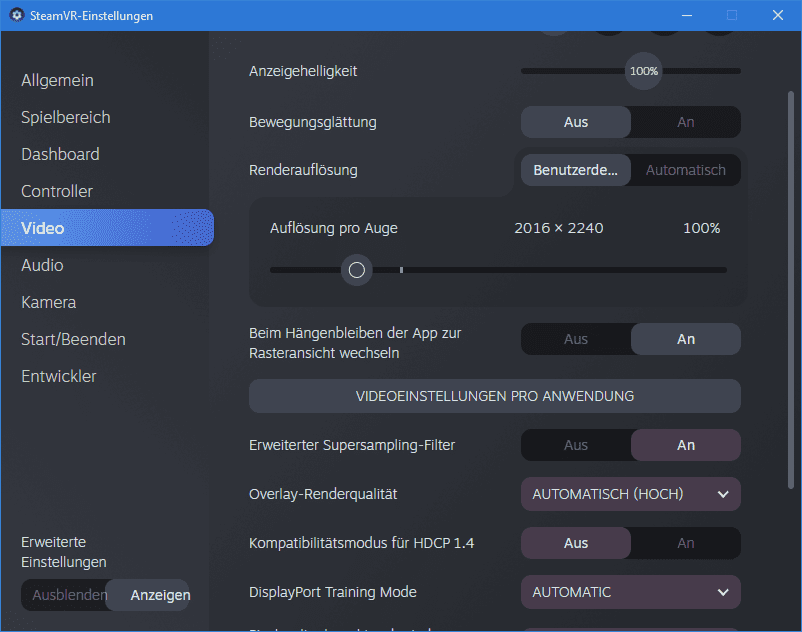Turn on Rasteransicht switching on app hang

pos(686,339)
